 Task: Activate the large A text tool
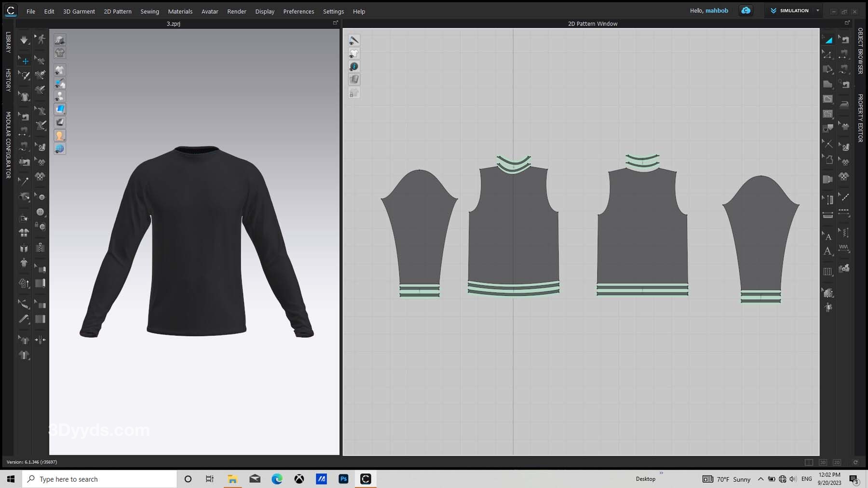827,251
